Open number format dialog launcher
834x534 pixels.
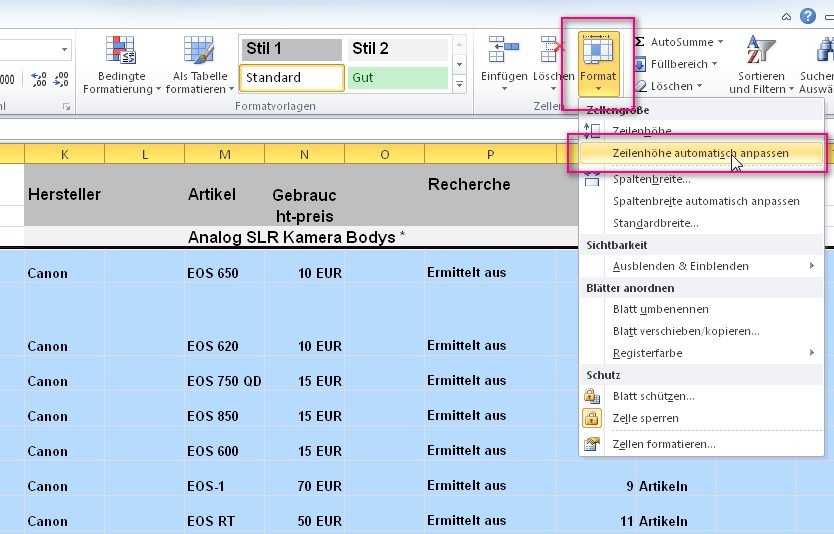(x=66, y=107)
